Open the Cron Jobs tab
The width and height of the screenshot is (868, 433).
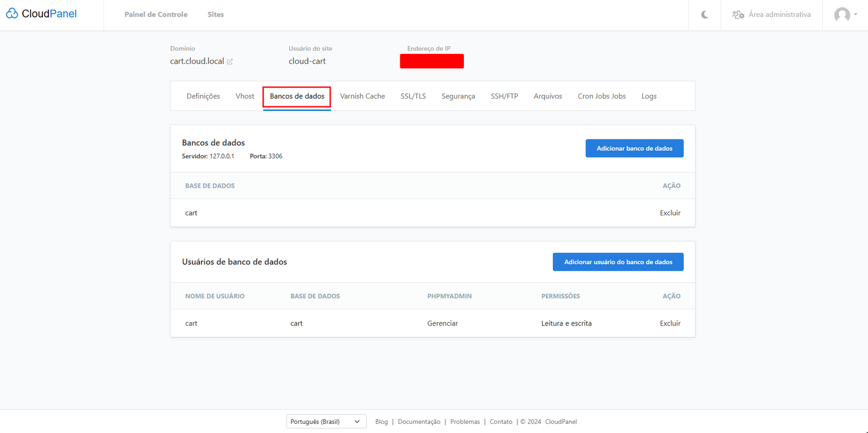click(x=601, y=96)
